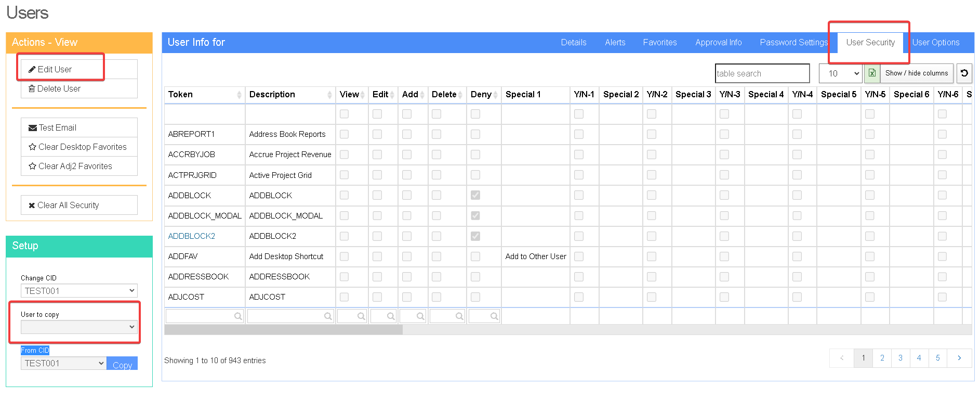
Task: Open the Change CID dropdown
Action: (79, 291)
